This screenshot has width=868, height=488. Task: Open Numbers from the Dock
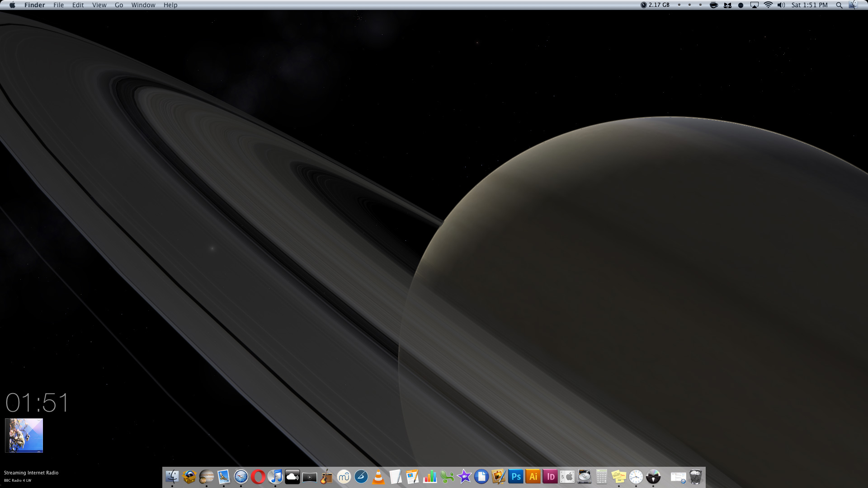430,477
